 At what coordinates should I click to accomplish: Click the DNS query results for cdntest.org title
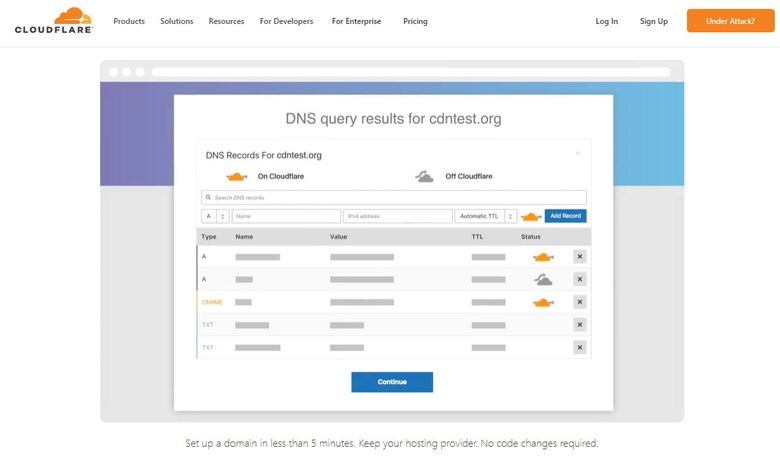pos(393,119)
